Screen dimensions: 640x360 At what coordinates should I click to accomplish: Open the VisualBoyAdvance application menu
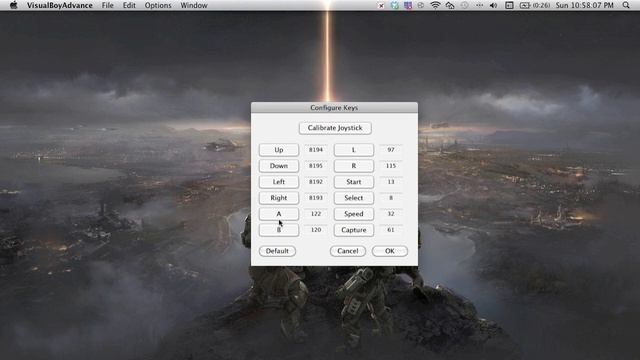pyautogui.click(x=60, y=5)
